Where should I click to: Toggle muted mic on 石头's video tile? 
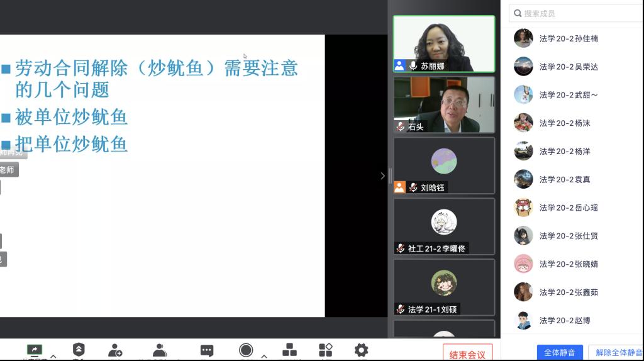401,126
